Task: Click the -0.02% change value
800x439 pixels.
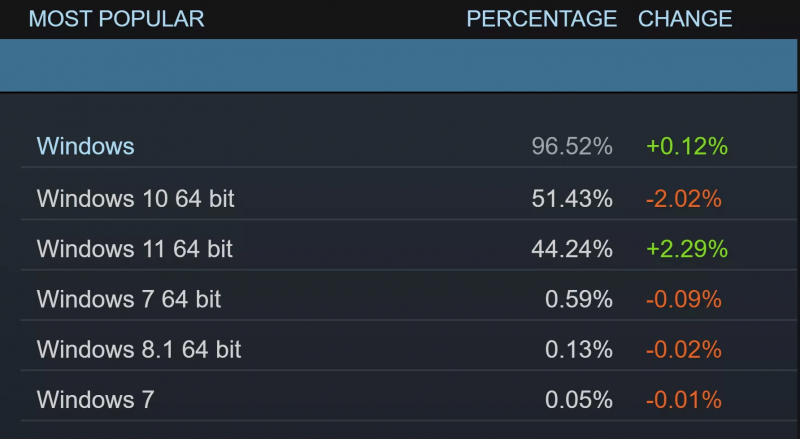Action: click(684, 350)
